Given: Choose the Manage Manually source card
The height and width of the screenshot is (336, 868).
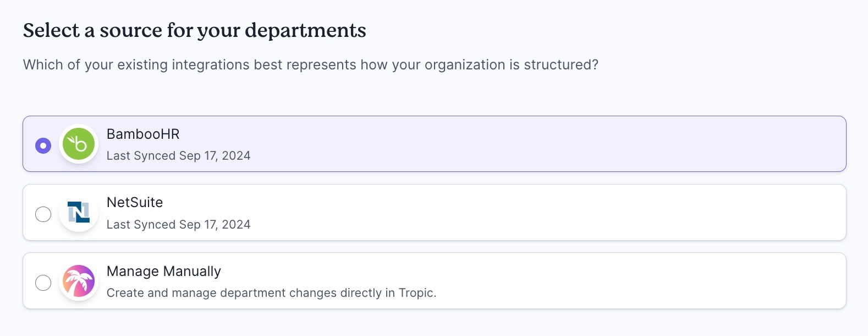Looking at the screenshot, I should point(435,281).
